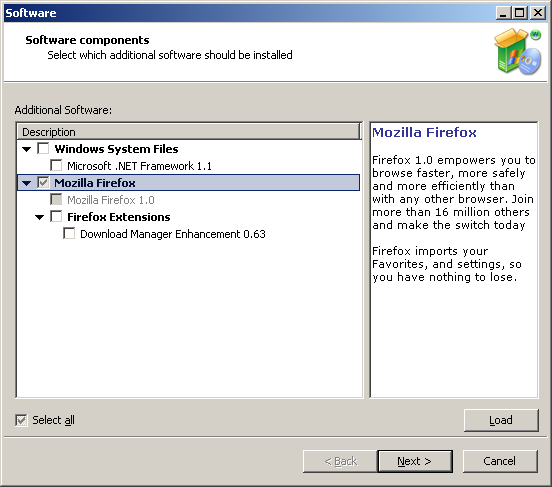Collapse the Mozilla Firefox tree node
The width and height of the screenshot is (552, 487).
26,183
